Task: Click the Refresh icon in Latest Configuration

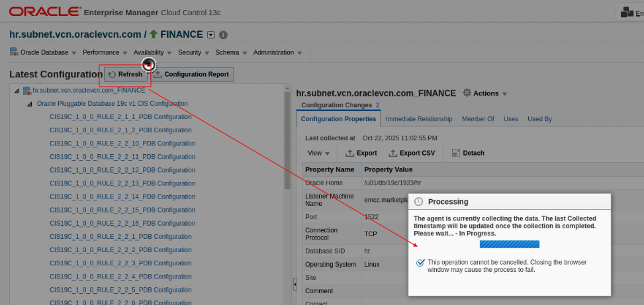Action: [x=112, y=75]
